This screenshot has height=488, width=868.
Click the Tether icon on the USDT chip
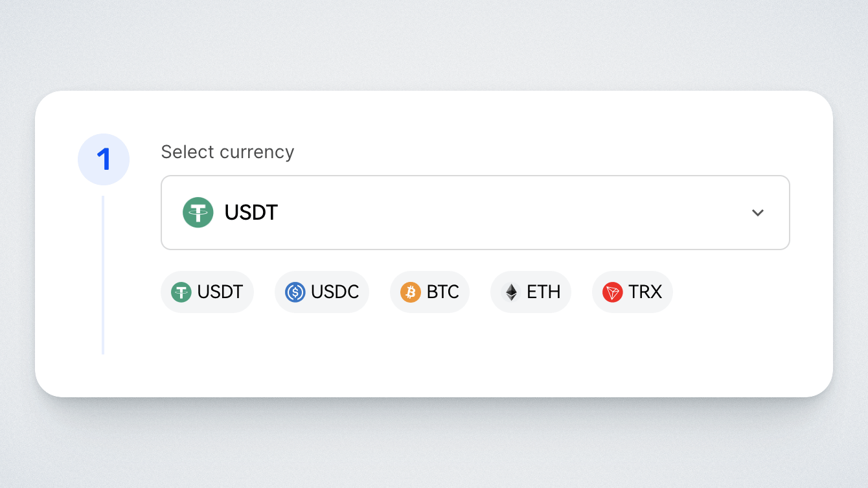click(181, 292)
